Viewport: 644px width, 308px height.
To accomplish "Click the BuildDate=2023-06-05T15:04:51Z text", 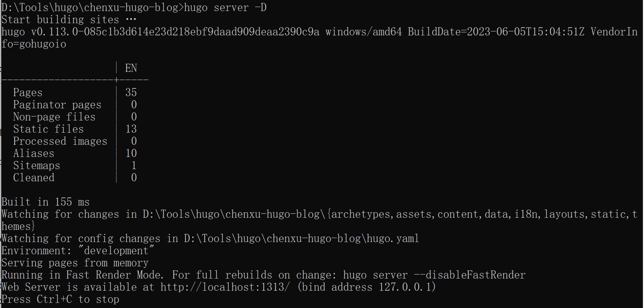I will click(x=496, y=32).
